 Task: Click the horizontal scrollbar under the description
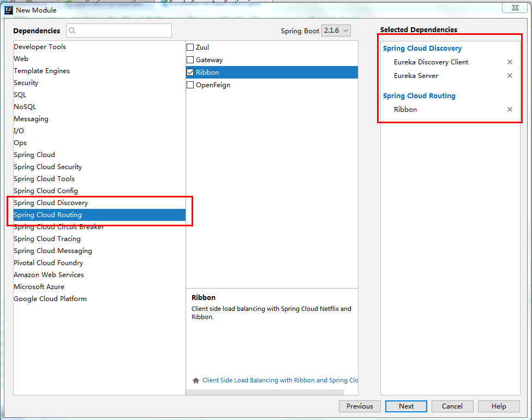(265, 392)
